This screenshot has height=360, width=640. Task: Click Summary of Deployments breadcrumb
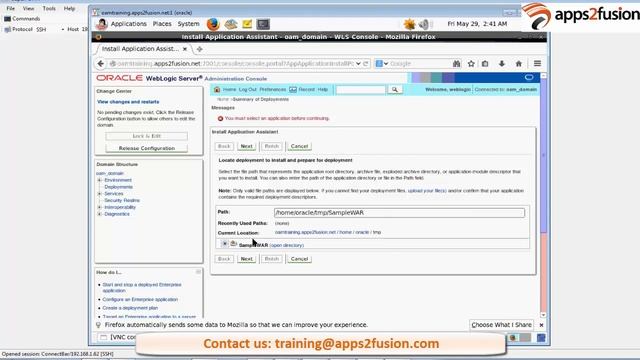point(260,99)
